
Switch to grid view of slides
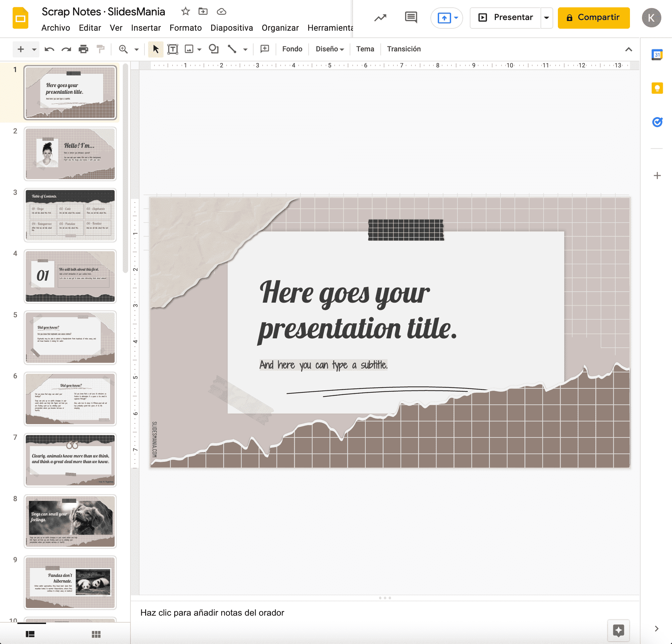coord(96,634)
